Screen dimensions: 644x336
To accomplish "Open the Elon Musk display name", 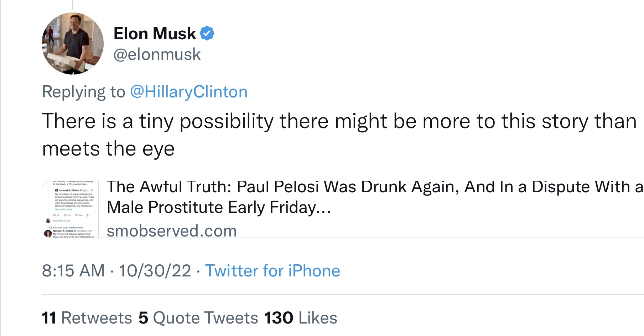I will coord(155,34).
